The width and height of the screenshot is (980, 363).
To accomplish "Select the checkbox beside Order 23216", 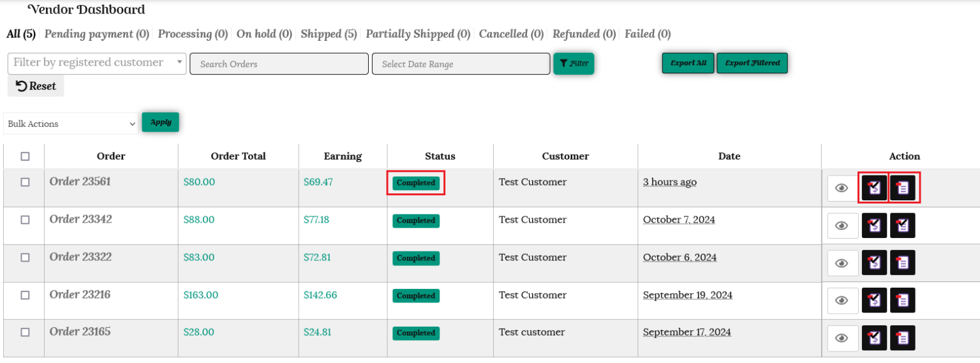I will [25, 295].
